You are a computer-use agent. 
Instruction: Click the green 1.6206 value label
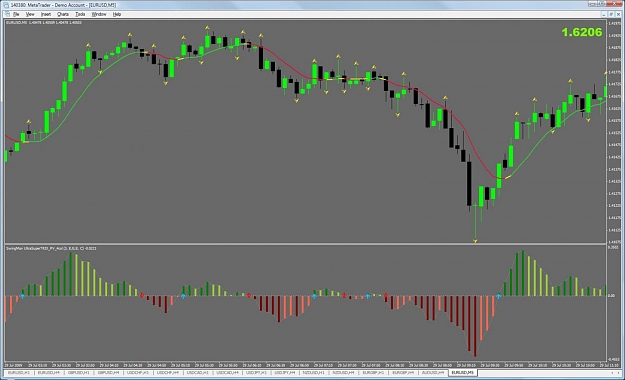pos(582,32)
